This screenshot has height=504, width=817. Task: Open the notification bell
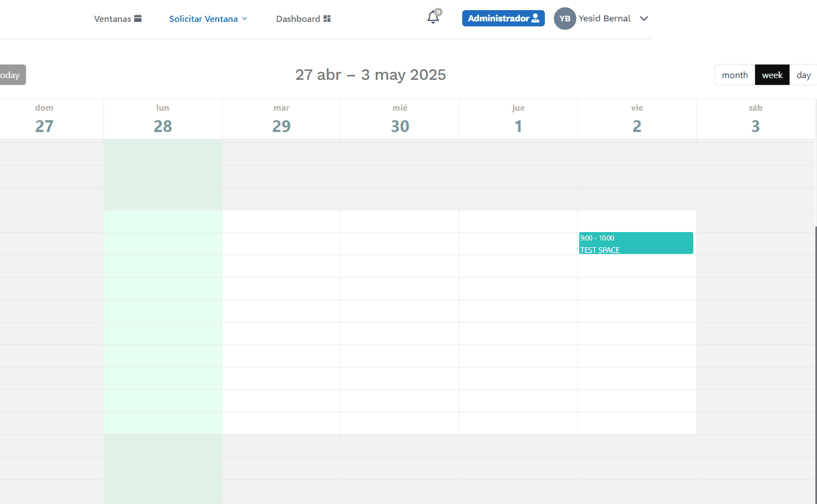(432, 18)
